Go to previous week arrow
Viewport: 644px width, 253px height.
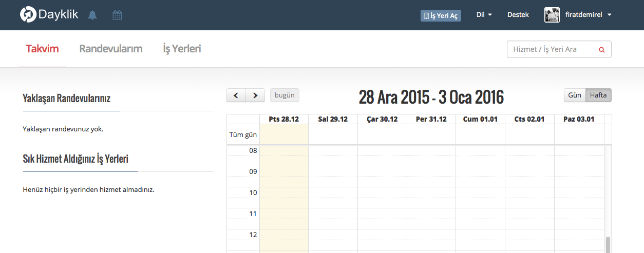point(236,95)
